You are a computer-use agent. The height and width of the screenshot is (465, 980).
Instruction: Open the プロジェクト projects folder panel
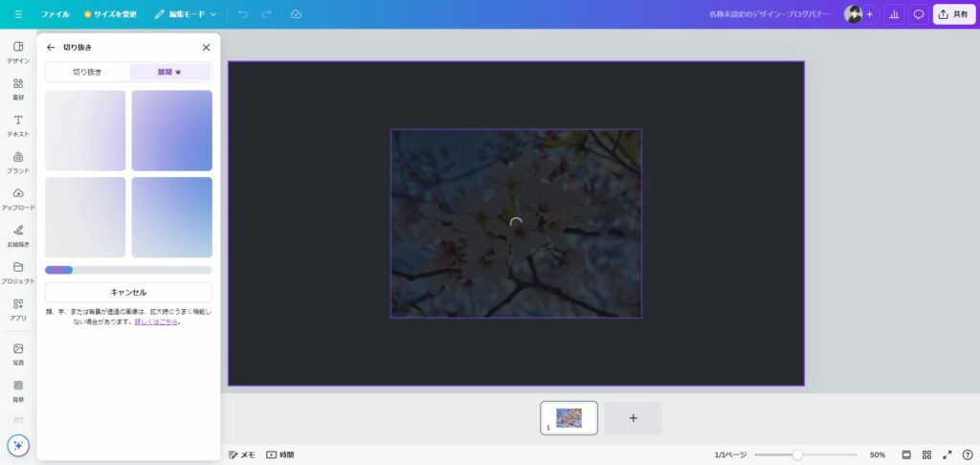click(x=18, y=271)
